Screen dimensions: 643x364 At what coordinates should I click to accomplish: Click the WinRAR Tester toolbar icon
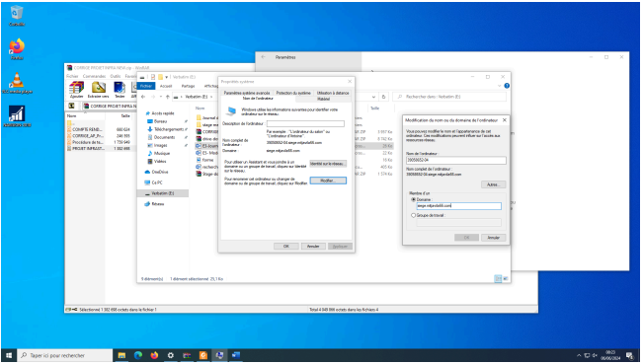click(120, 89)
